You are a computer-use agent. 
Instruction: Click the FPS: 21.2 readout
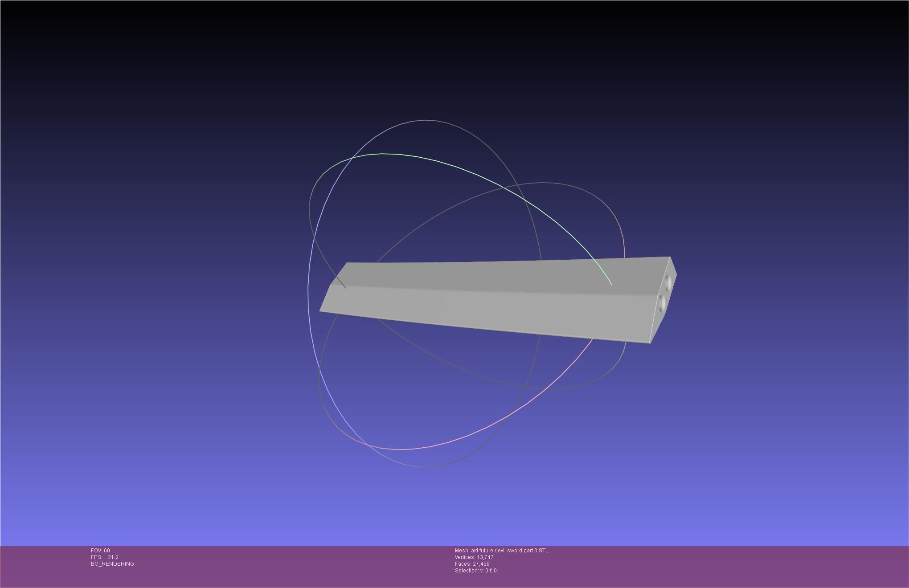(x=105, y=557)
